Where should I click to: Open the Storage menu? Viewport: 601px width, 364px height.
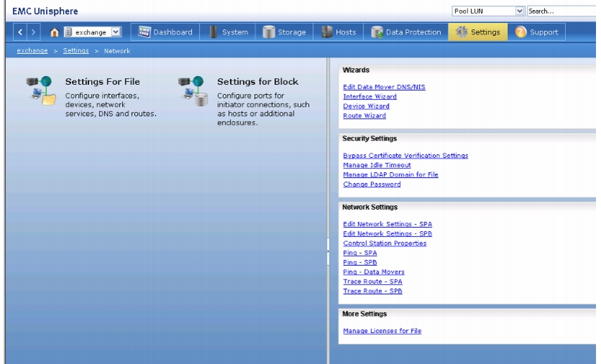(284, 32)
